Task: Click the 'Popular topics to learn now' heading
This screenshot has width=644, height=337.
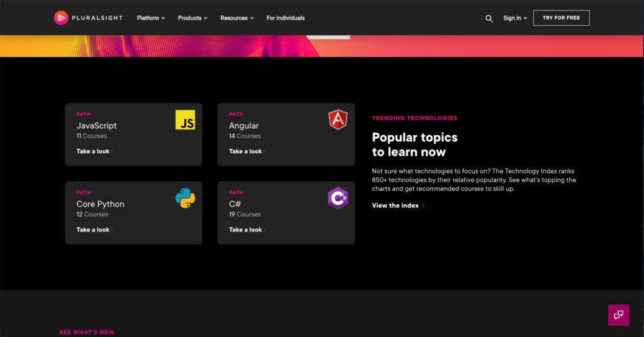Action: click(x=414, y=145)
